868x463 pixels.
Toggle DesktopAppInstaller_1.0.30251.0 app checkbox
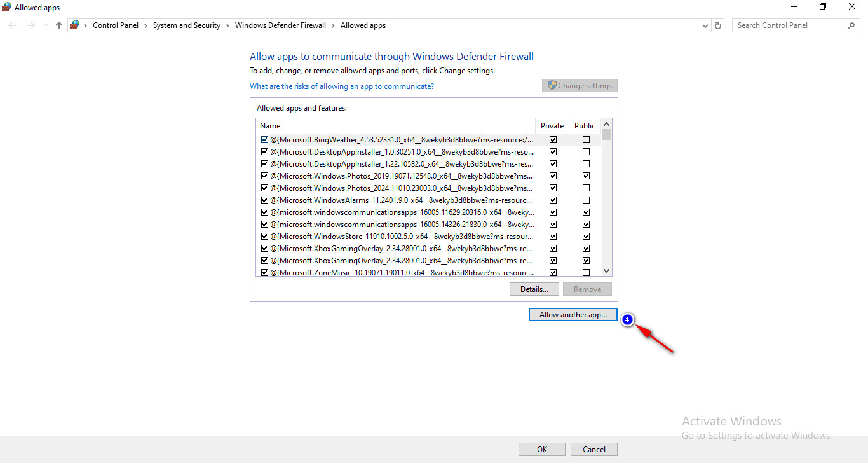click(264, 151)
